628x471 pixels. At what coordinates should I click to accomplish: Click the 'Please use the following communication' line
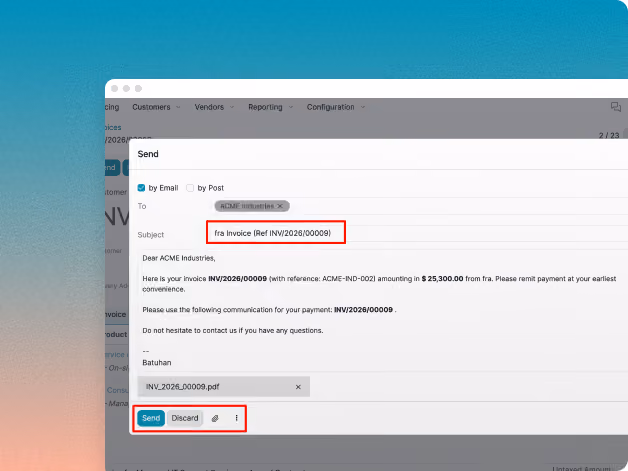coord(269,310)
